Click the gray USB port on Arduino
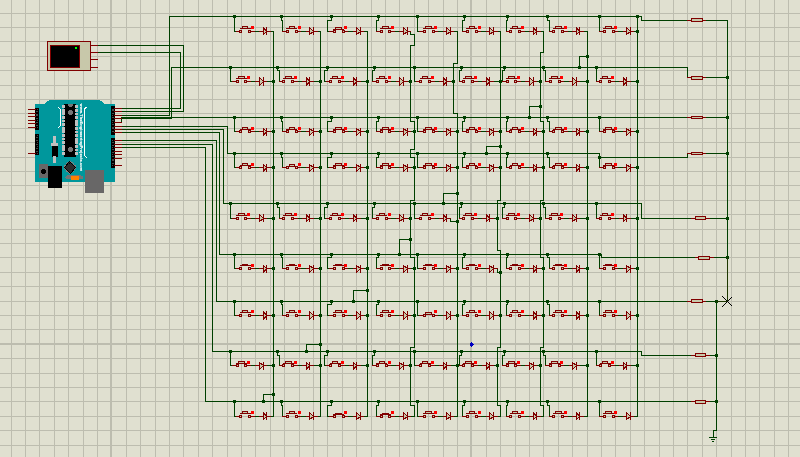The image size is (800, 457). (x=94, y=182)
